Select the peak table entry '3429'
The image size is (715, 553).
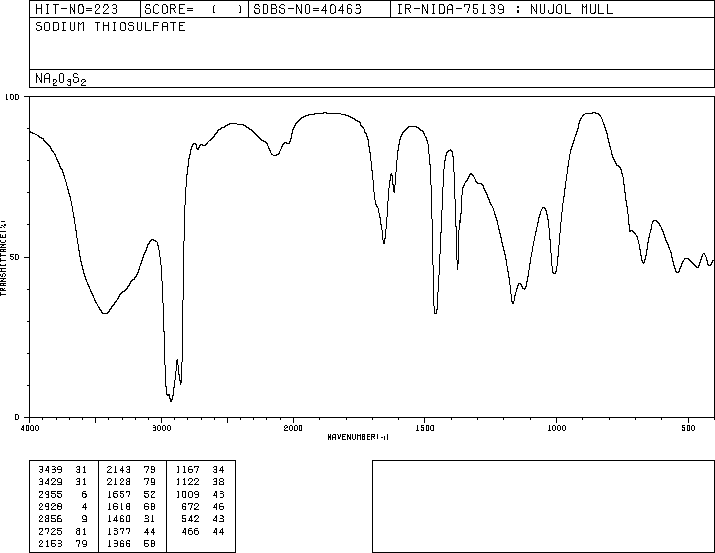[51, 482]
